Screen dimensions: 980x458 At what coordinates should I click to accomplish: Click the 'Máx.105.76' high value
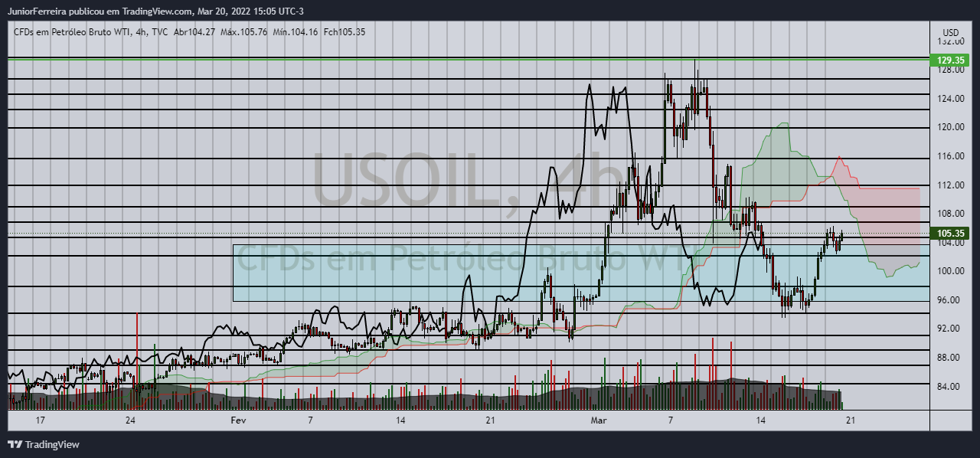(x=244, y=31)
